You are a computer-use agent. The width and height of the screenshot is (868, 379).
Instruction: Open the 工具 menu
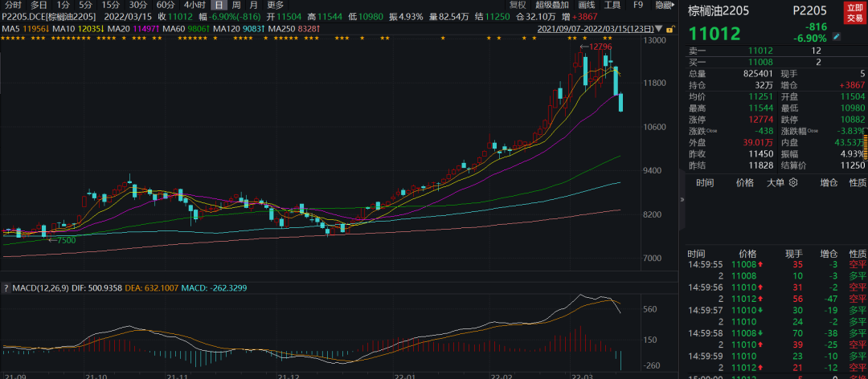point(612,5)
